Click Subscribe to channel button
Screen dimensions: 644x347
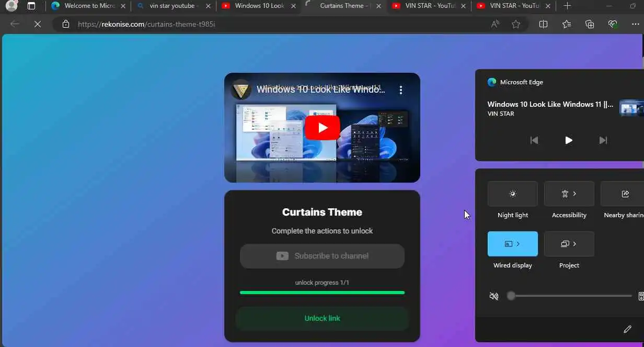322,256
